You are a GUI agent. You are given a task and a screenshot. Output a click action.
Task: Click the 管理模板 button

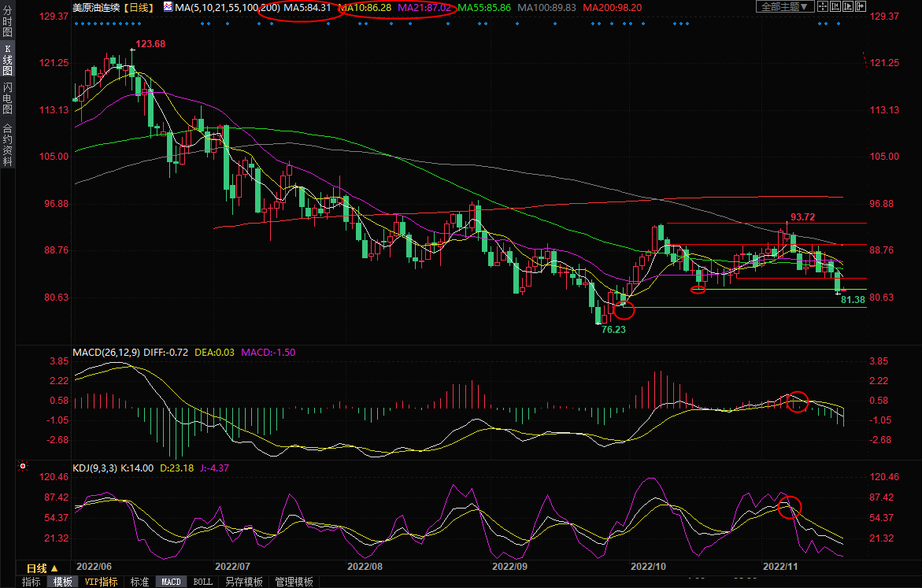click(x=294, y=582)
